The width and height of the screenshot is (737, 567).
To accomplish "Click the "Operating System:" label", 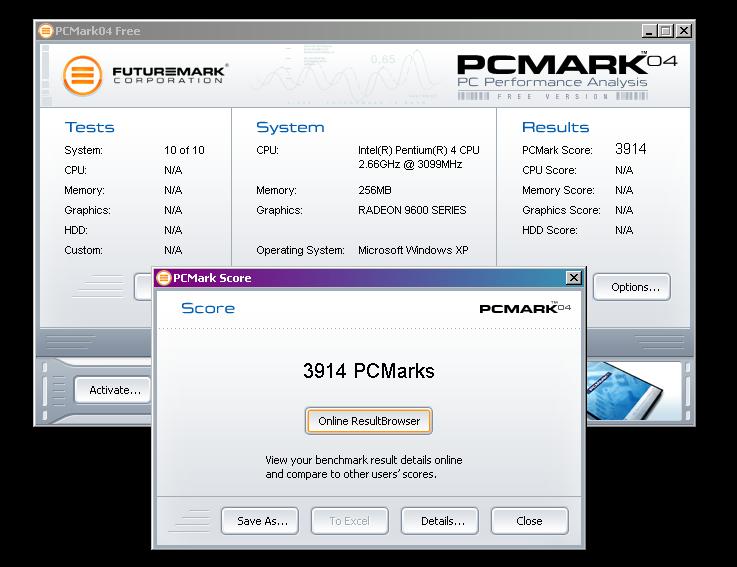I will (x=300, y=250).
